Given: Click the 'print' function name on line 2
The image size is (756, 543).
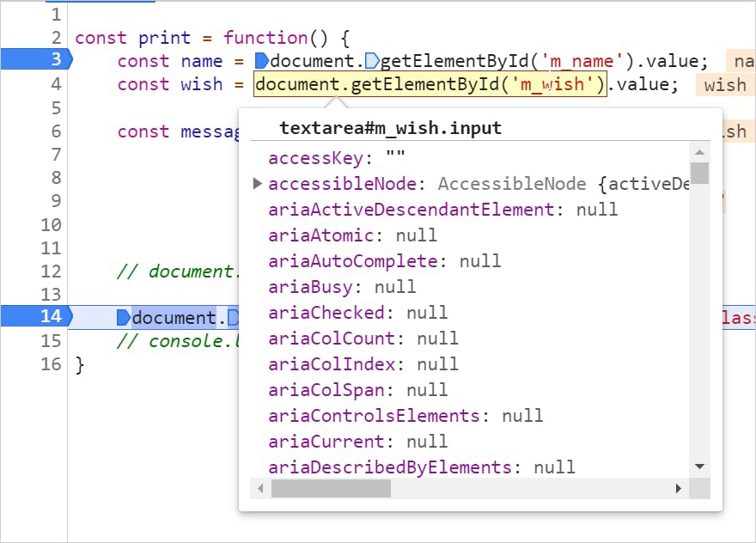Looking at the screenshot, I should 164,38.
